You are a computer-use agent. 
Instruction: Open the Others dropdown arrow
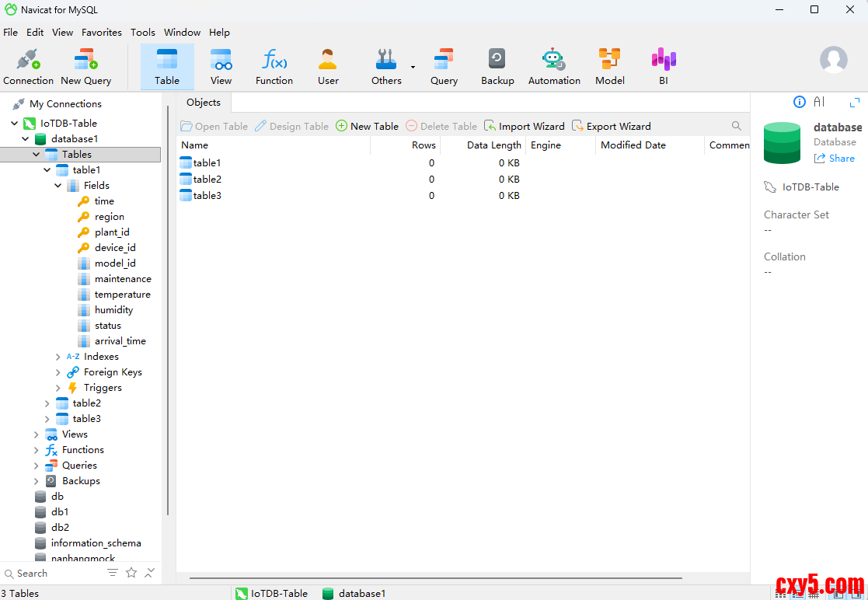pyautogui.click(x=413, y=67)
